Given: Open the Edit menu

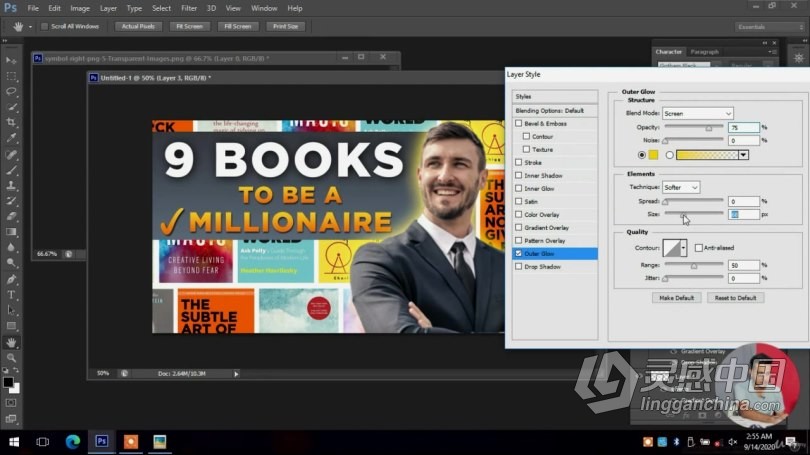Looking at the screenshot, I should (54, 8).
